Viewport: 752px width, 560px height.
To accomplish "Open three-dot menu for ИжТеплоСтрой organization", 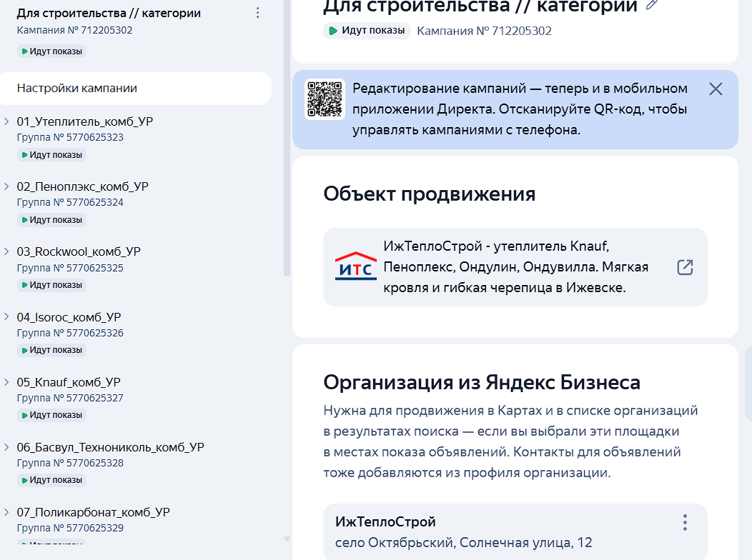I will point(685,522).
